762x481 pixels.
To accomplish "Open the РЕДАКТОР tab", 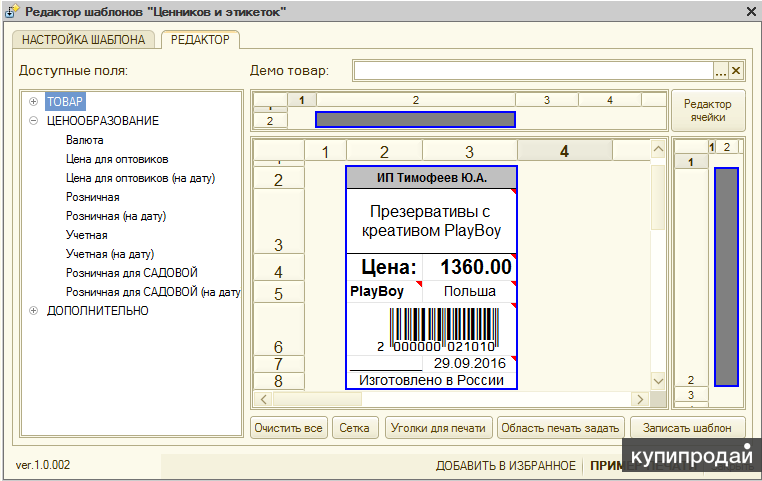I will pos(200,40).
